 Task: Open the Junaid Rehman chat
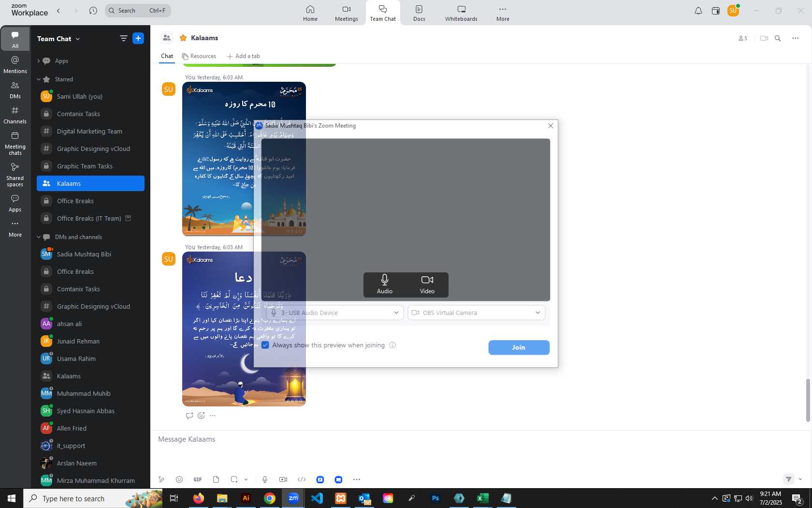point(90,341)
